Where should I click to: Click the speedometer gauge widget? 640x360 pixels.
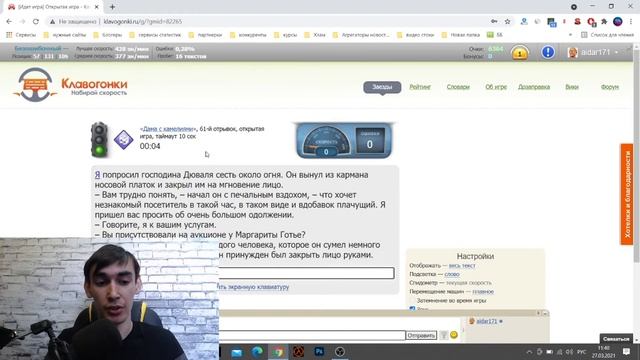tap(326, 141)
